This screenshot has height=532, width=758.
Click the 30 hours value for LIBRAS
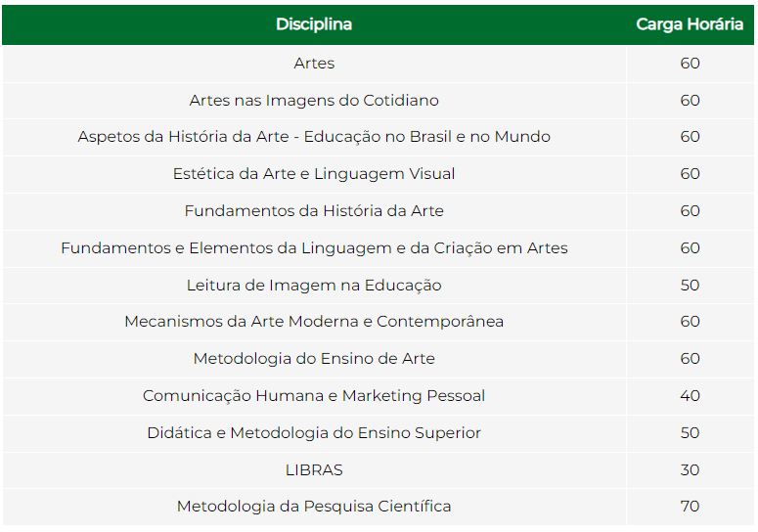click(x=690, y=470)
